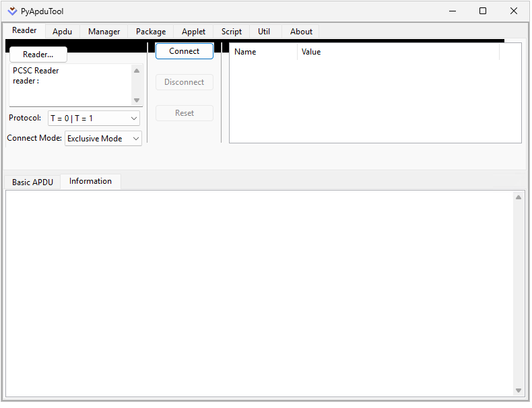This screenshot has height=408, width=532.
Task: Click the PyApduTool app icon in title bar
Action: (12, 11)
